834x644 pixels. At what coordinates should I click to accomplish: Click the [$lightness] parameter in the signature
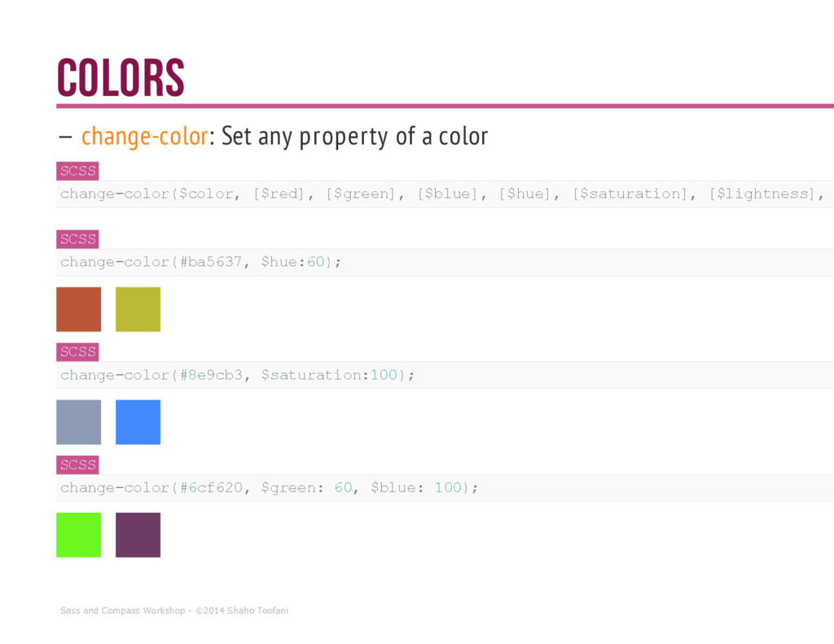[762, 194]
